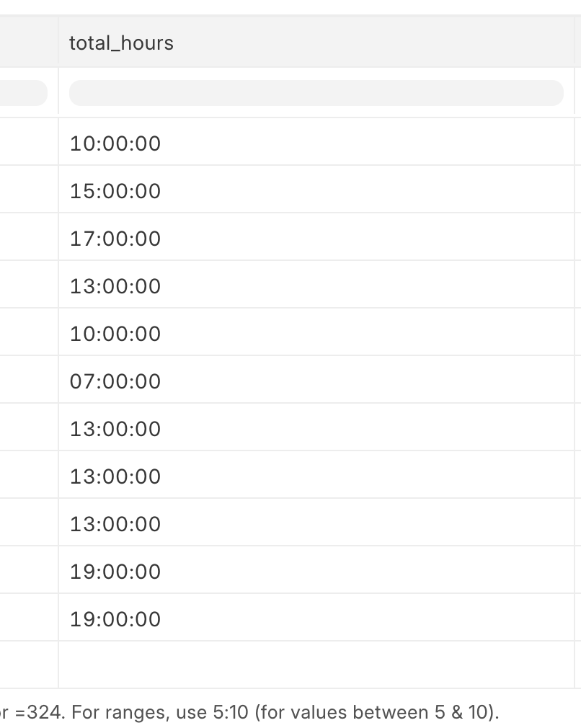Select the left-column cell beside 15:00:00
Screen dimensions: 581x728
pyautogui.click(x=29, y=190)
